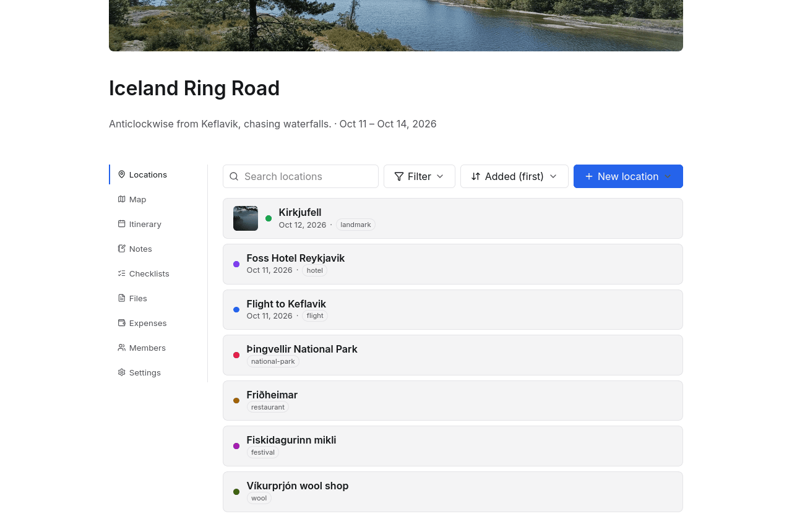Click the Oct 12, 2026 date on Kirkjufell

tap(303, 225)
